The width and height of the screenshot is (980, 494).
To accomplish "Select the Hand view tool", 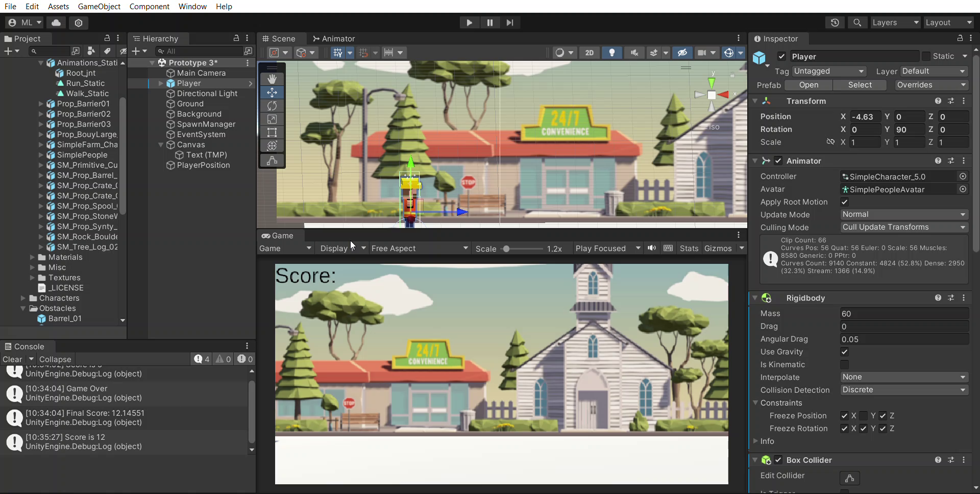I will coord(272,79).
